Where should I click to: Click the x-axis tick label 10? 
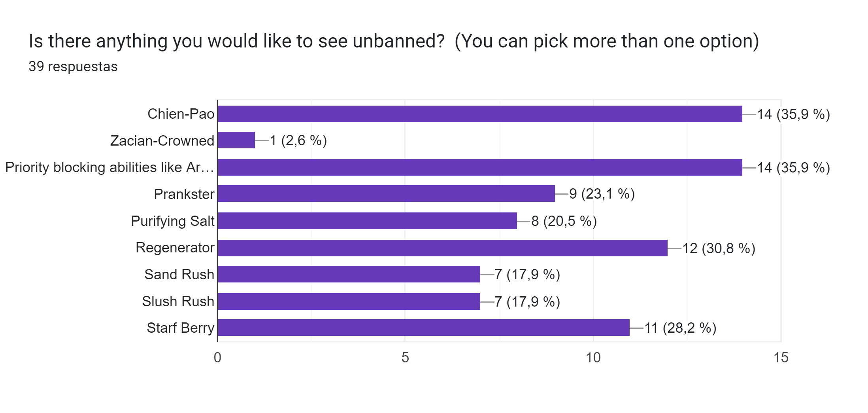point(593,358)
